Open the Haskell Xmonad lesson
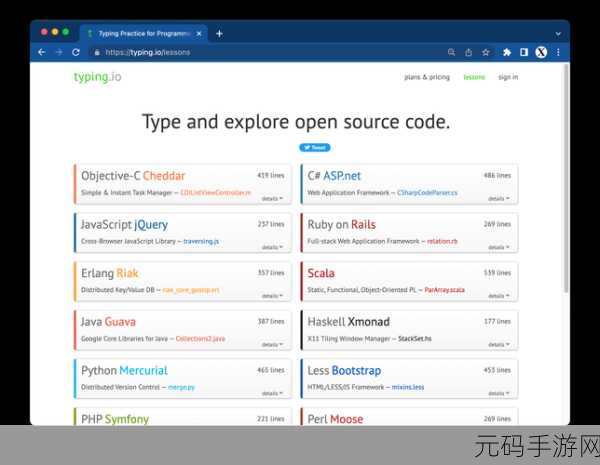Screen dimensions: 600x465 coord(348,322)
